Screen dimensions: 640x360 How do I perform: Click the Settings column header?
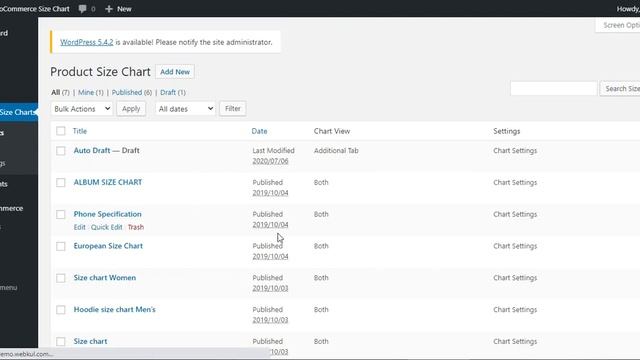(x=507, y=131)
